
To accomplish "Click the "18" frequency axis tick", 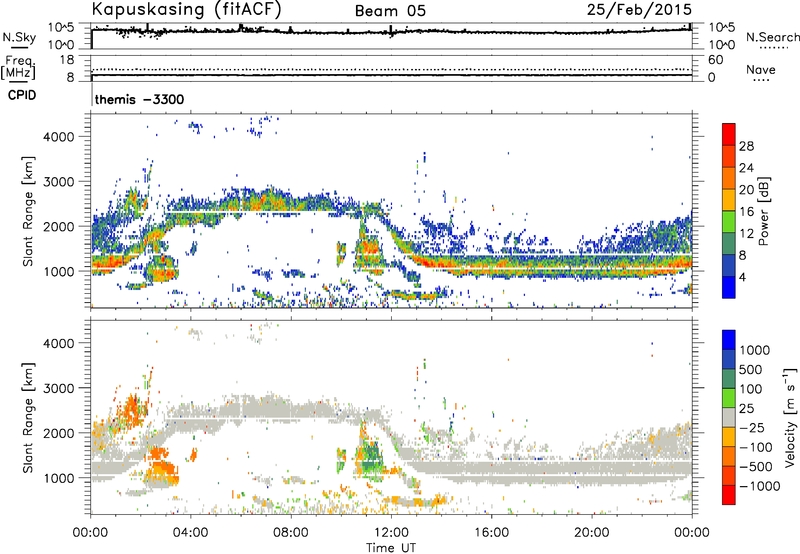I will [x=67, y=60].
